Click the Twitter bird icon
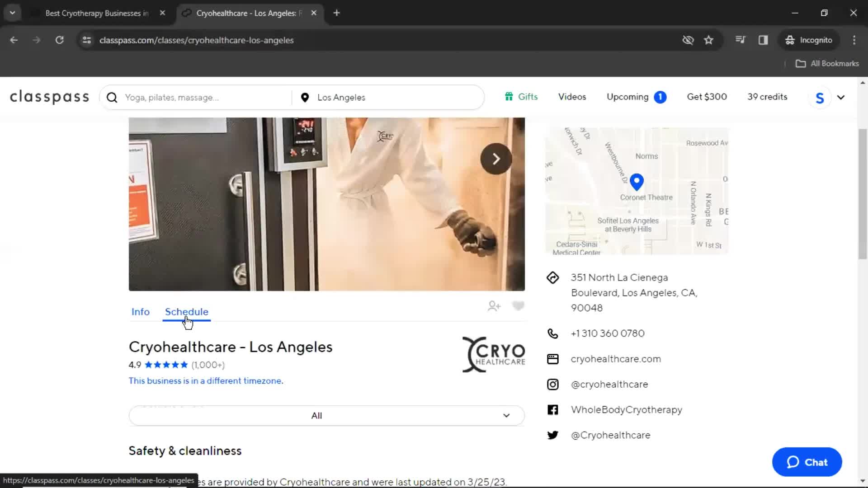Screen dimensions: 868x488 click(x=552, y=435)
